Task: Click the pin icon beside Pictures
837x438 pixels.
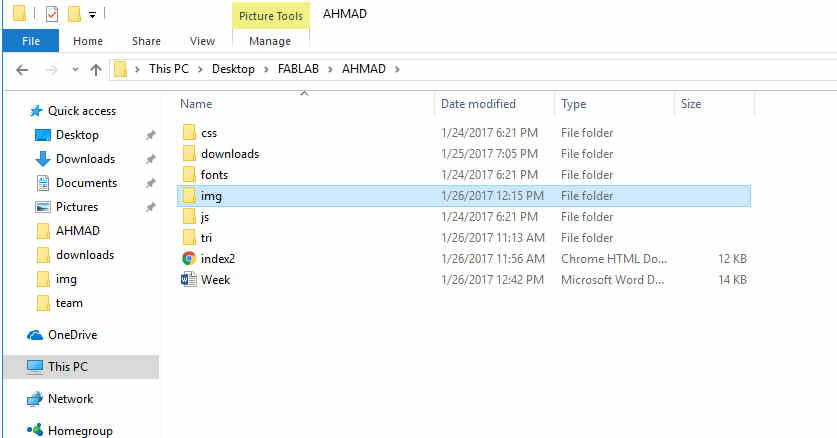Action: coord(151,207)
